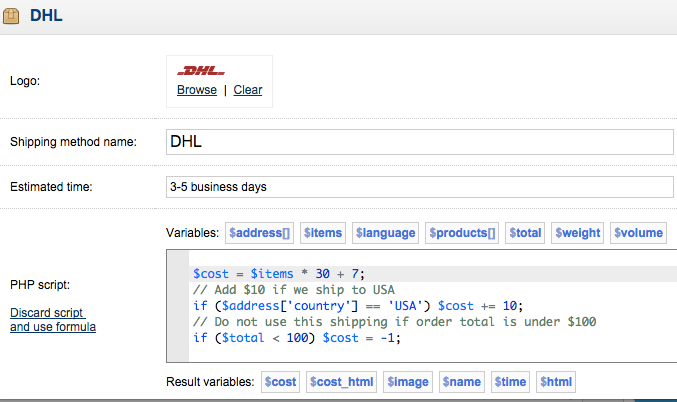Click the 'Result variables:' label
The width and height of the screenshot is (677, 402).
(x=210, y=382)
